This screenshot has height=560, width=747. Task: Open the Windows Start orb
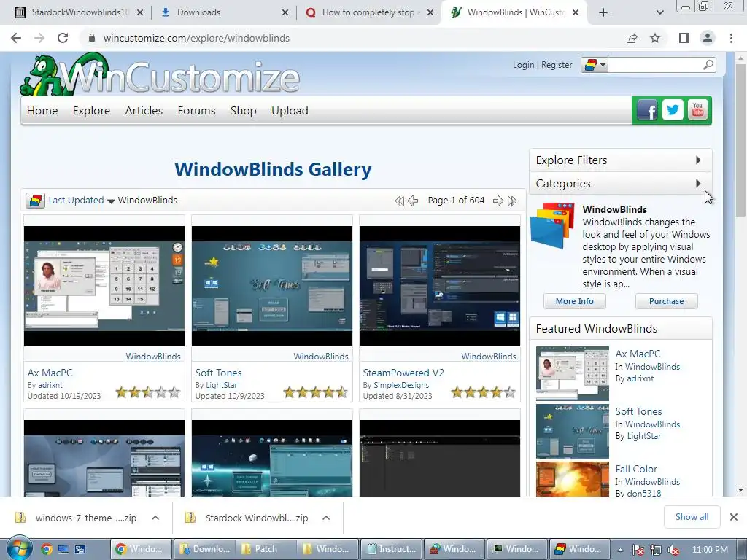[x=18, y=548]
